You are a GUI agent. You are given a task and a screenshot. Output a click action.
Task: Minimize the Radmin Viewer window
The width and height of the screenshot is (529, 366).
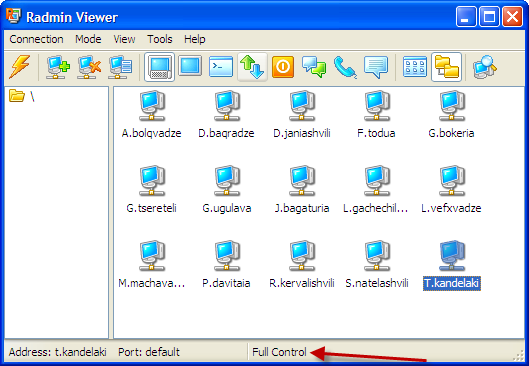coord(466,16)
